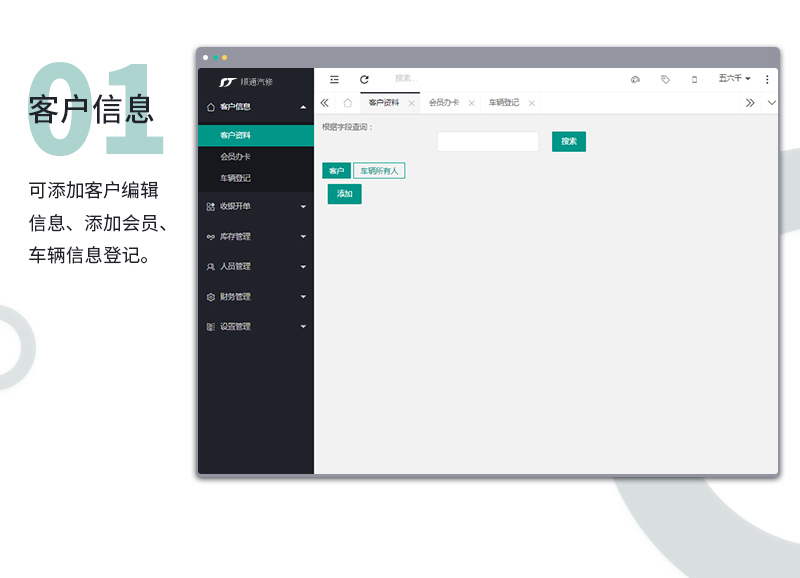
Task: Collapse the 客户信息 sidebar menu
Action: 256,107
